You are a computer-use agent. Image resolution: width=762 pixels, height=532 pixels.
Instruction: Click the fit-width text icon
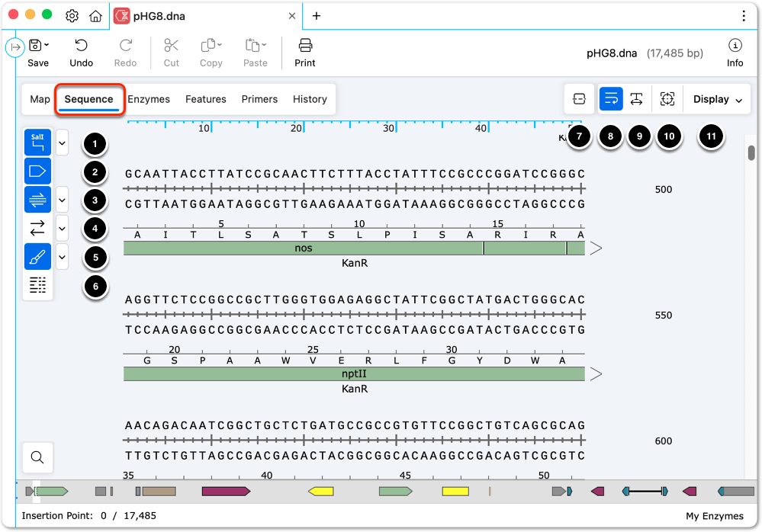(637, 99)
